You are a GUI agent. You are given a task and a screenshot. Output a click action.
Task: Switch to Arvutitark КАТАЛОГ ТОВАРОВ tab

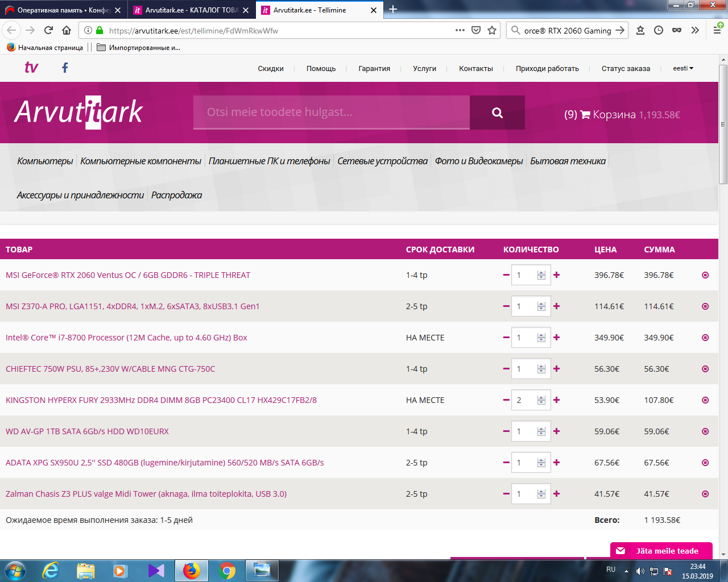(192, 10)
